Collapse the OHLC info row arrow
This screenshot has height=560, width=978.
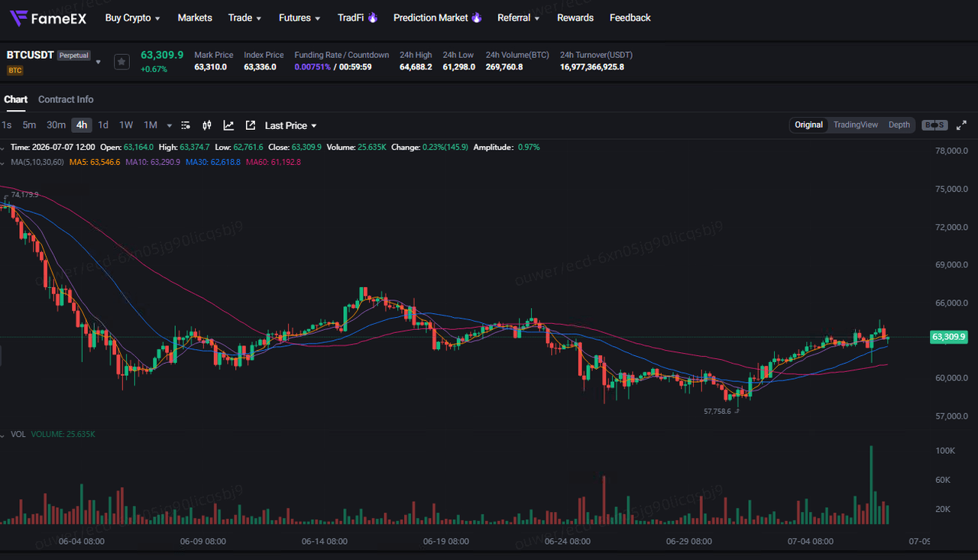(x=2, y=147)
